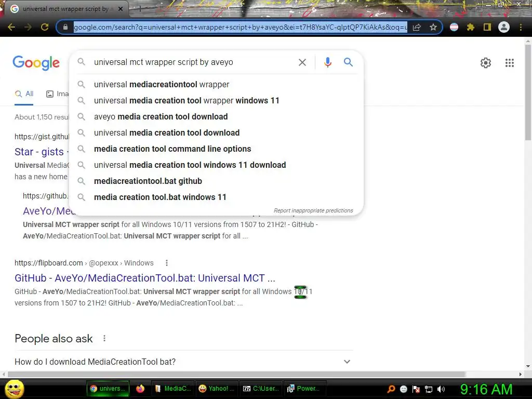Expand 'How do I download MediaCreationTool bat?' question
532x399 pixels.
[183, 362]
